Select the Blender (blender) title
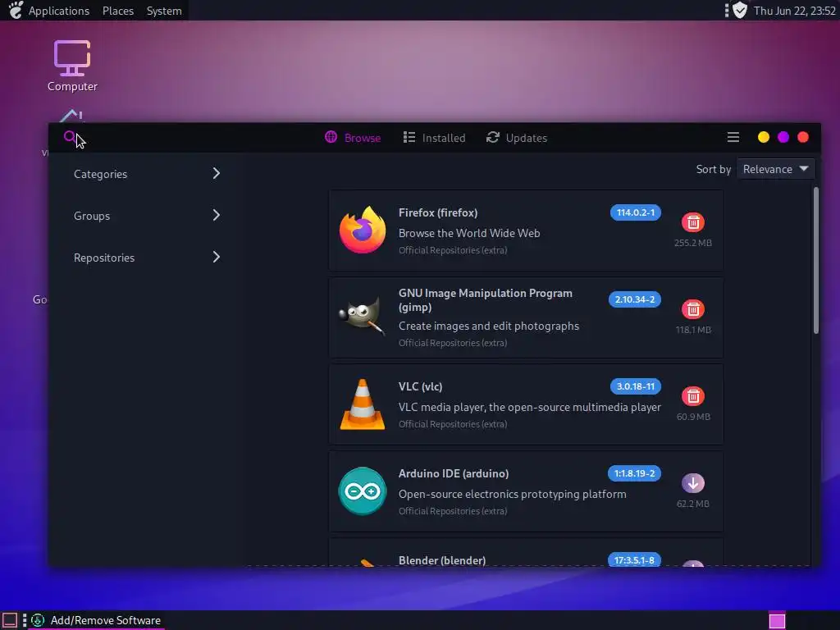840x630 pixels. [x=442, y=560]
